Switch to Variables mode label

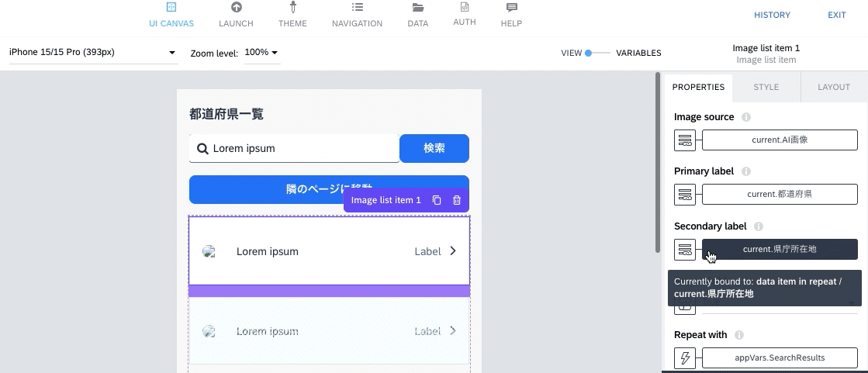point(638,54)
